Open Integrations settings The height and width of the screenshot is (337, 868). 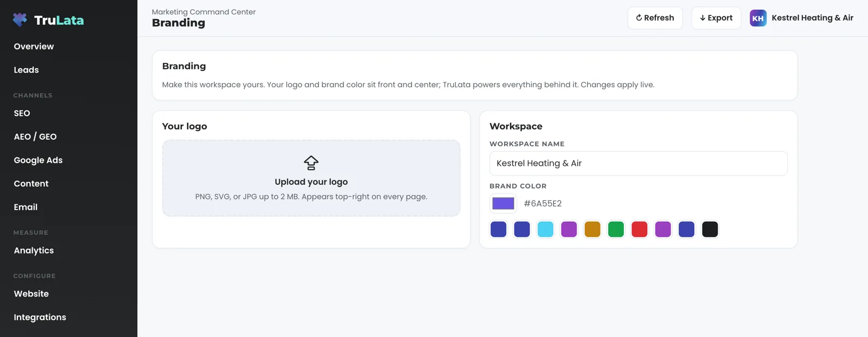pyautogui.click(x=40, y=317)
